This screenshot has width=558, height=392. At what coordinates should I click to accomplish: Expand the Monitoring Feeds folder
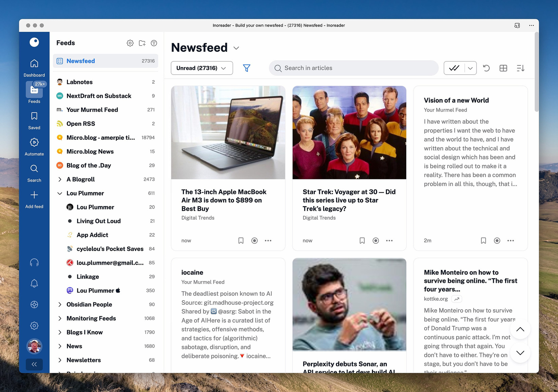60,319
